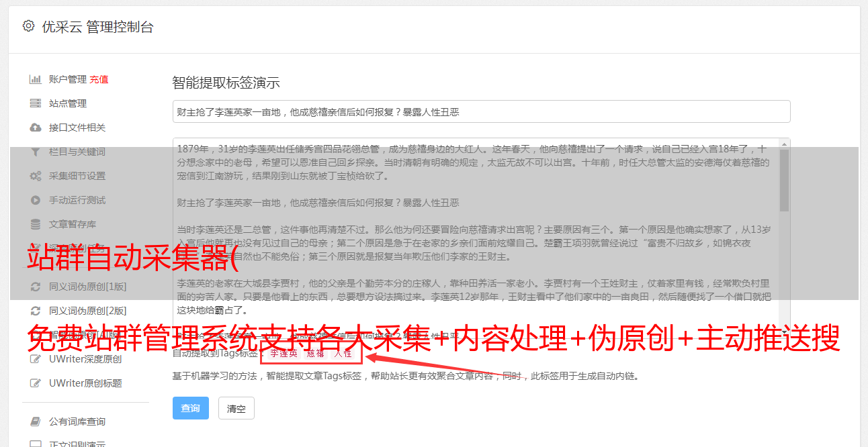The height and width of the screenshot is (447, 868).
Task: Click the 李莲英 extracted tag
Action: click(x=284, y=353)
